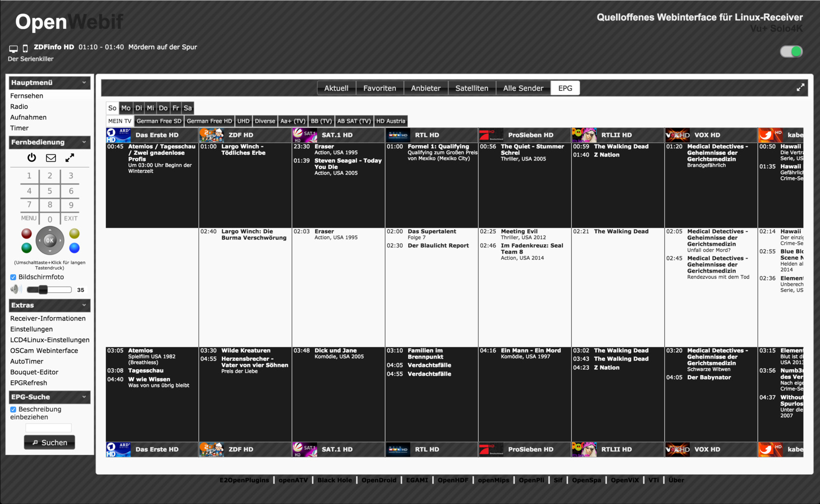Open the message envelope icon
Screen dimensions: 820x504
pyautogui.click(x=51, y=158)
